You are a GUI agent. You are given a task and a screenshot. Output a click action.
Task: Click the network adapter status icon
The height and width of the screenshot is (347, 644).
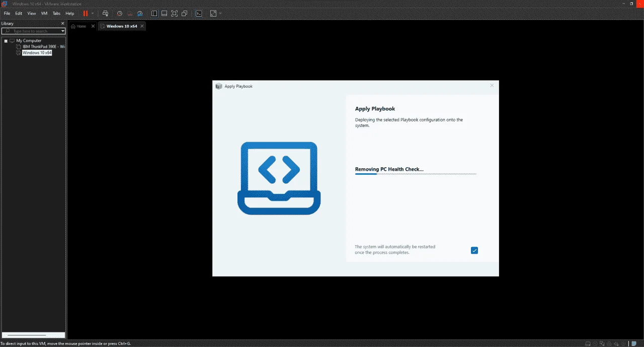click(x=602, y=343)
